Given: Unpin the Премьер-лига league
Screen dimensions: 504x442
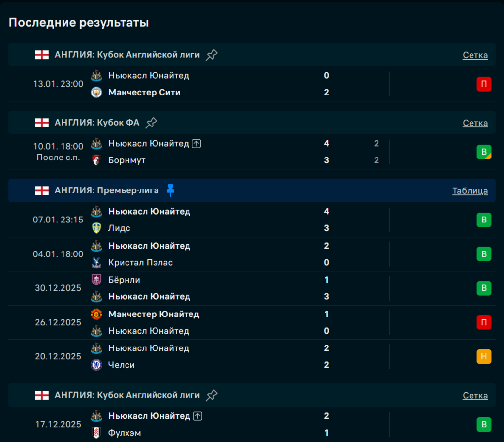Looking at the screenshot, I should point(170,190).
